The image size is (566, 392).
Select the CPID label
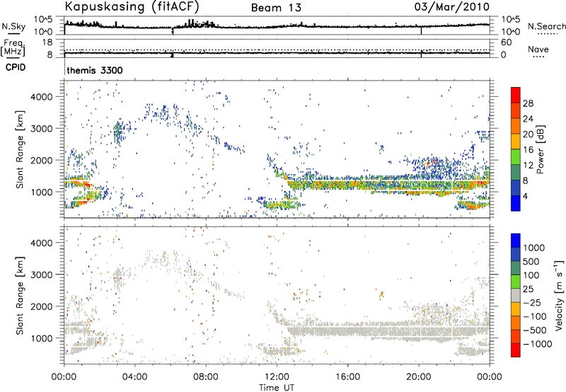point(16,67)
